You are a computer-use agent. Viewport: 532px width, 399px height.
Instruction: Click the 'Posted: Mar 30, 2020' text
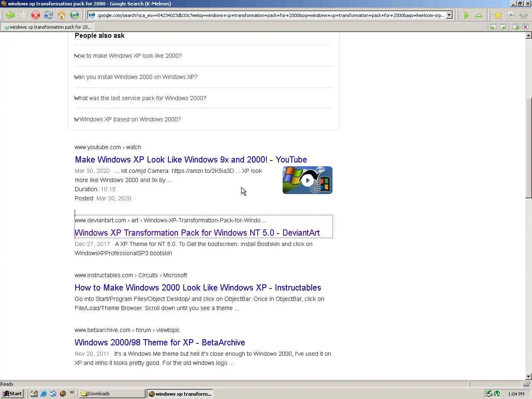tap(103, 198)
